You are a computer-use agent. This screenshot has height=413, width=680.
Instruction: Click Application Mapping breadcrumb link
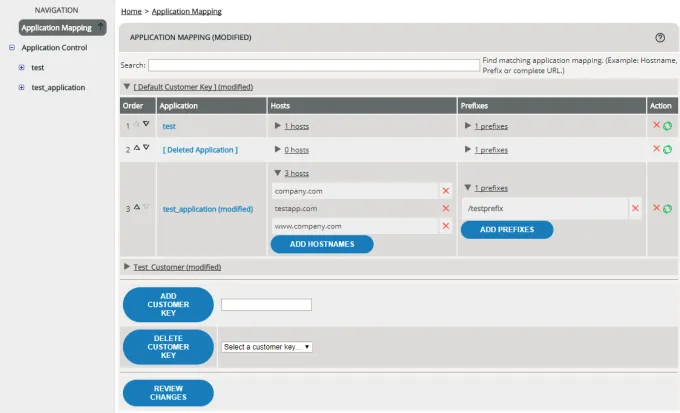coord(186,11)
